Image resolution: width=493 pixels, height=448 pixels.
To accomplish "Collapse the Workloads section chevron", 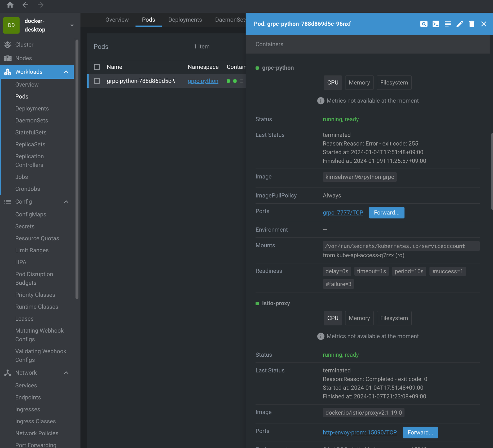I will (x=66, y=72).
